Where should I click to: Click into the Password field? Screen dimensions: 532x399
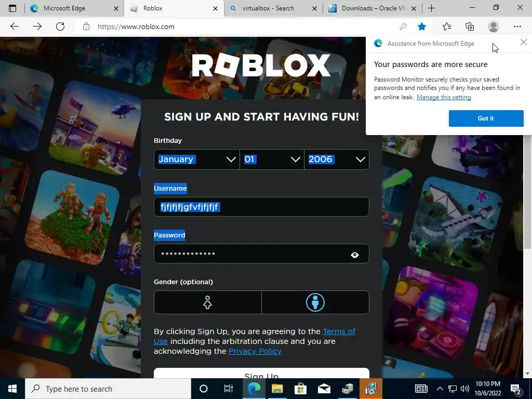point(261,254)
